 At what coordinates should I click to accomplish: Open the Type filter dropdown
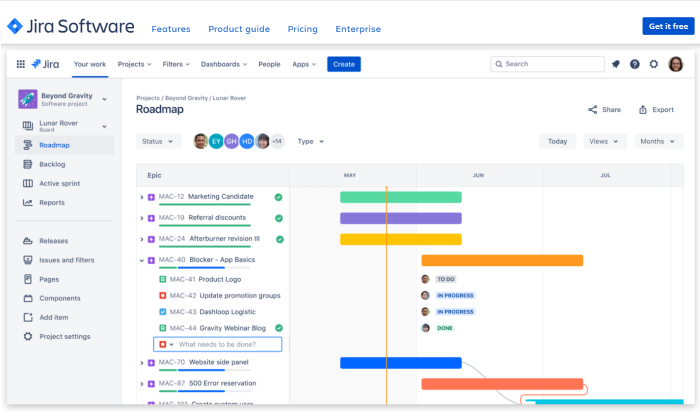pyautogui.click(x=310, y=141)
